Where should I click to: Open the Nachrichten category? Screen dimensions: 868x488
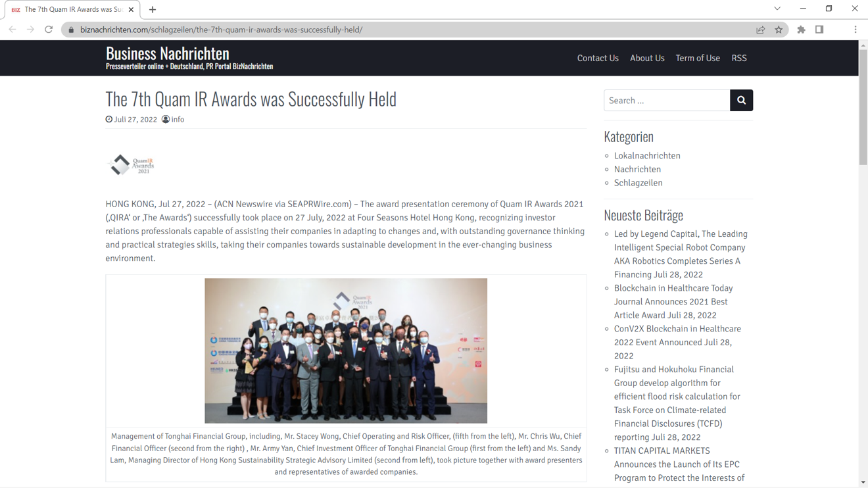pyautogui.click(x=637, y=170)
